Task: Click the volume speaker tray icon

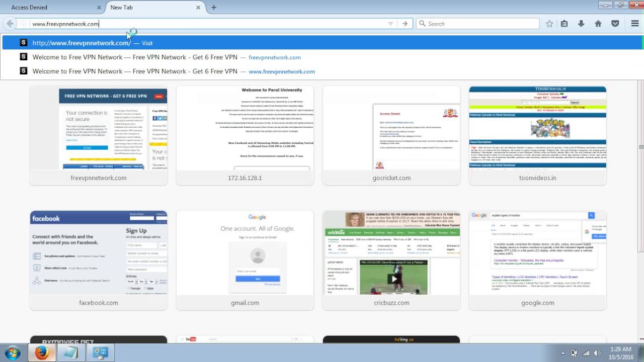Action: [x=597, y=353]
